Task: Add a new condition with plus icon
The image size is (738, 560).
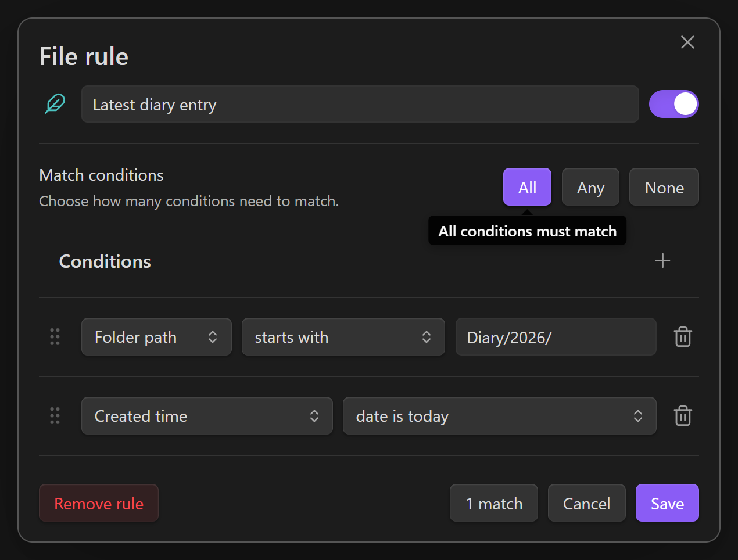Action: pos(662,261)
